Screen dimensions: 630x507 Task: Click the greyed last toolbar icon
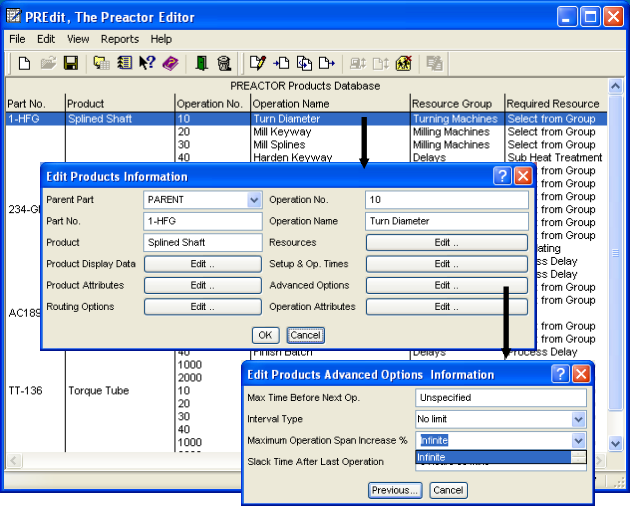click(x=434, y=63)
